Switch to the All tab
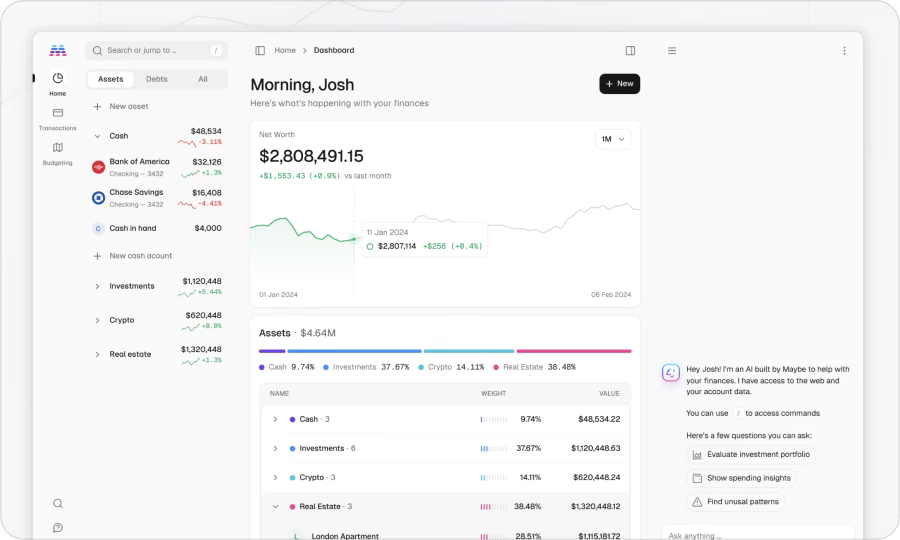The image size is (900, 540). (x=203, y=79)
